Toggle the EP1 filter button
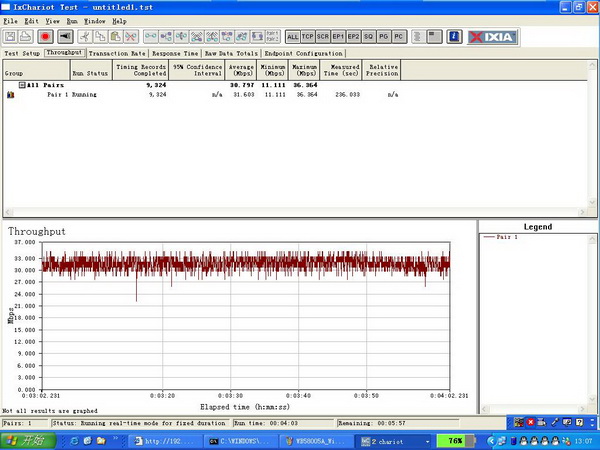 [x=338, y=37]
